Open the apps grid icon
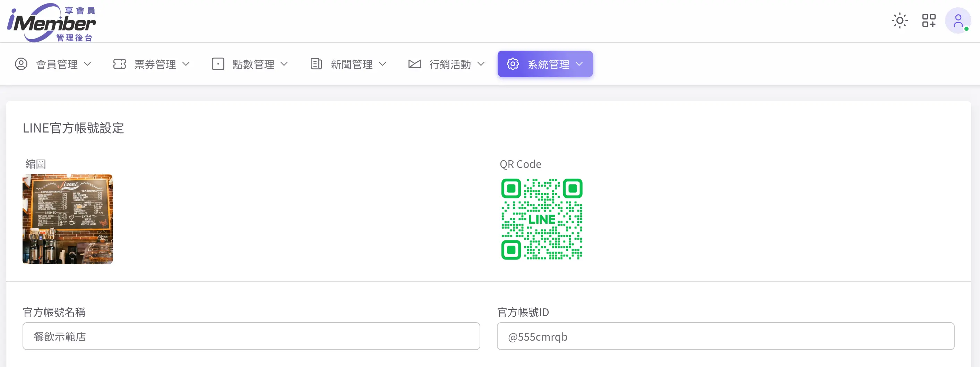The height and width of the screenshot is (367, 980). pos(929,20)
